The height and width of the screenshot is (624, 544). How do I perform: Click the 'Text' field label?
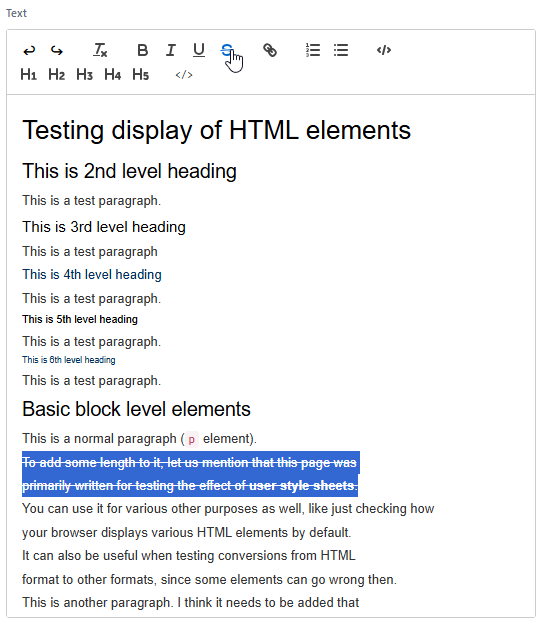point(16,13)
